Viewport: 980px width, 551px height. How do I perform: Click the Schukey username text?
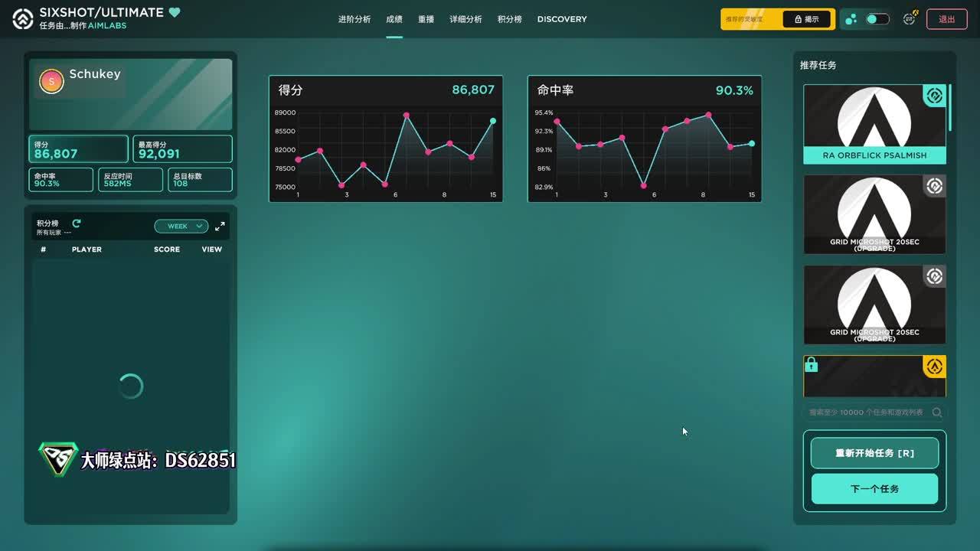point(95,74)
